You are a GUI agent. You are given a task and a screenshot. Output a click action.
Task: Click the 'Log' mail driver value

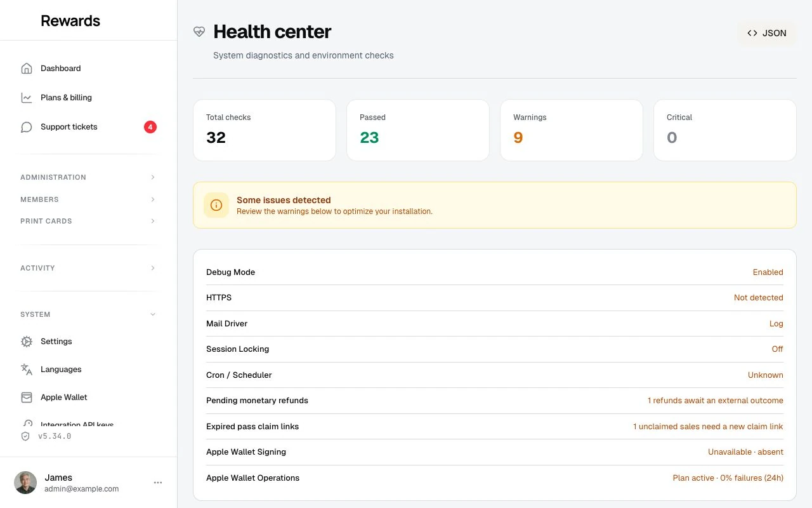[776, 324]
